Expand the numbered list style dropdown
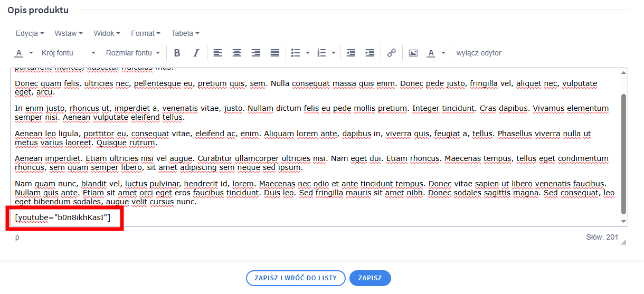This screenshot has height=294, width=644. [x=333, y=53]
